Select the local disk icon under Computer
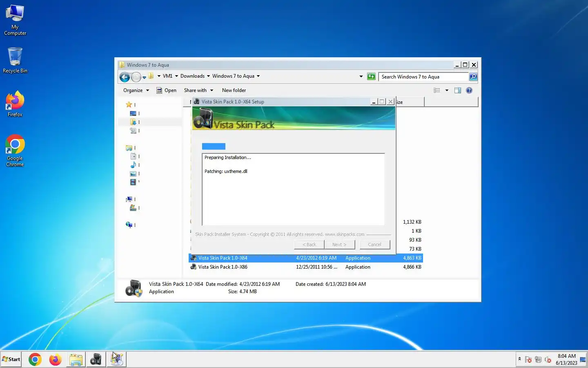This screenshot has width=588, height=368. click(133, 208)
